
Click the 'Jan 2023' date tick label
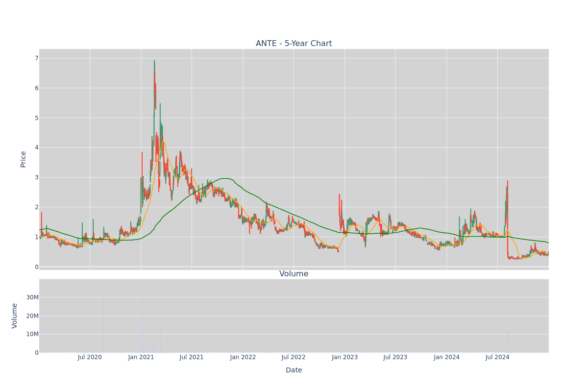(345, 357)
